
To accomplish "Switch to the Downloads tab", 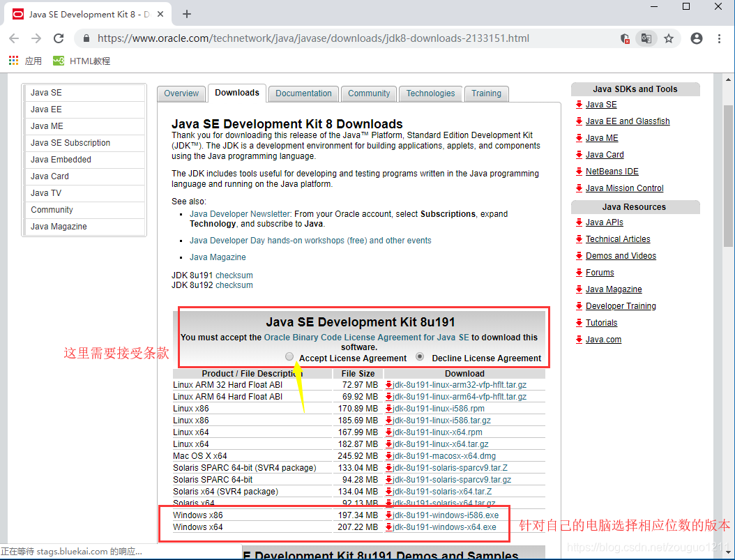I will (x=237, y=93).
